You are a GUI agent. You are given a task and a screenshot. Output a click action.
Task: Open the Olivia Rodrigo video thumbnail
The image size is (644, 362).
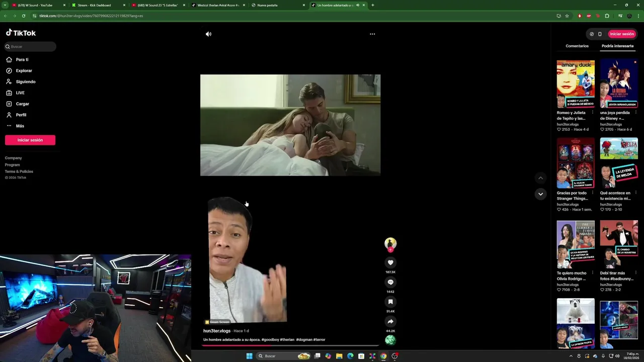coord(576,244)
